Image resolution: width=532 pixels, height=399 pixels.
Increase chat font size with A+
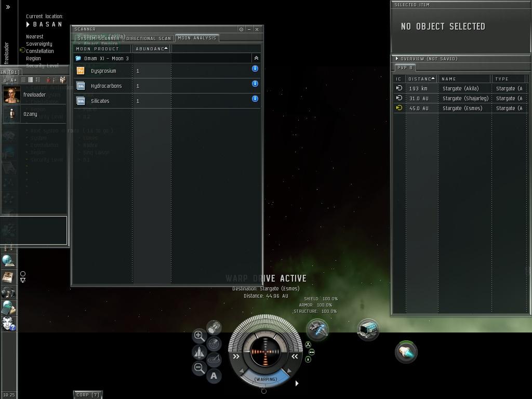coord(13,81)
